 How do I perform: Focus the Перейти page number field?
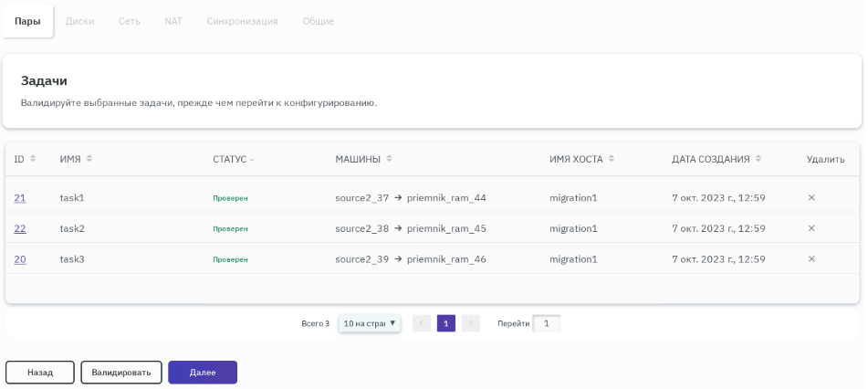pyautogui.click(x=546, y=323)
